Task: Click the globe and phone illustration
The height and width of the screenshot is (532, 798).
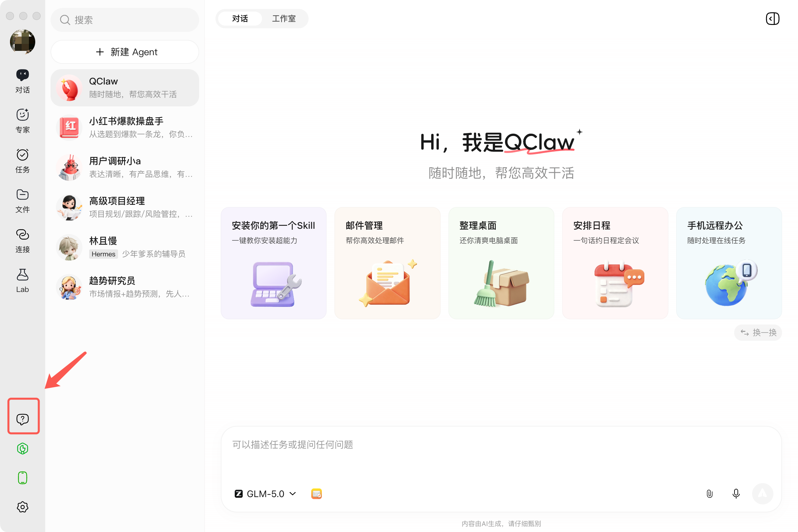Action: (x=731, y=283)
